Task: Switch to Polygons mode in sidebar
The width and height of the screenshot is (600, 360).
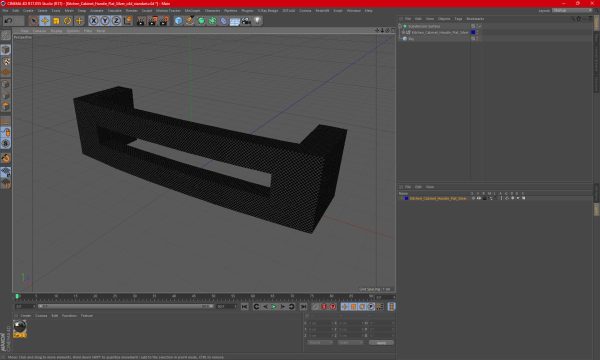Action: click(6, 106)
